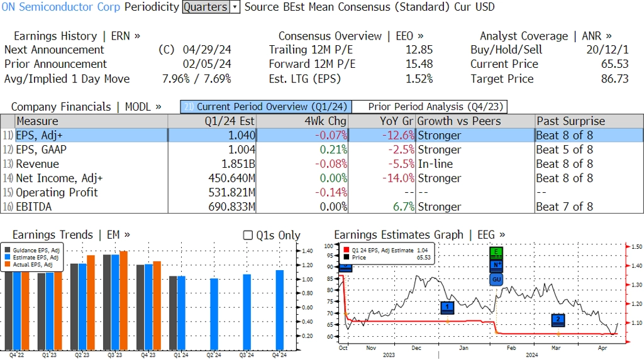Open the Periodicity Quarters dropdown
The image size is (644, 360).
[211, 7]
